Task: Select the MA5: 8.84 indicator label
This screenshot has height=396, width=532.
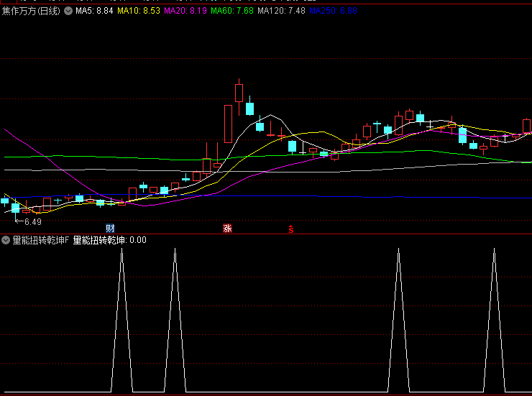Action: (94, 11)
